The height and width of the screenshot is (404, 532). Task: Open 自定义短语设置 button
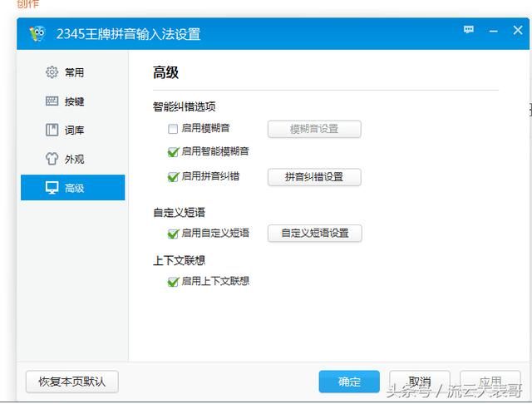point(314,234)
